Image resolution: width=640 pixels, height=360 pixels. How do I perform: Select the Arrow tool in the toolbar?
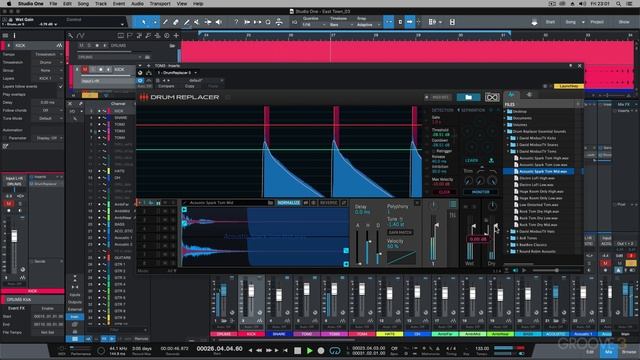[x=144, y=22]
